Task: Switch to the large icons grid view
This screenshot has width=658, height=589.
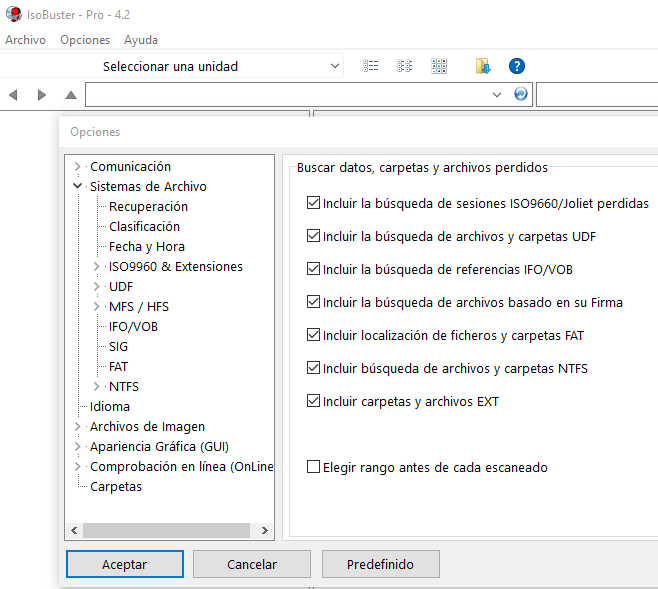Action: coord(439,66)
